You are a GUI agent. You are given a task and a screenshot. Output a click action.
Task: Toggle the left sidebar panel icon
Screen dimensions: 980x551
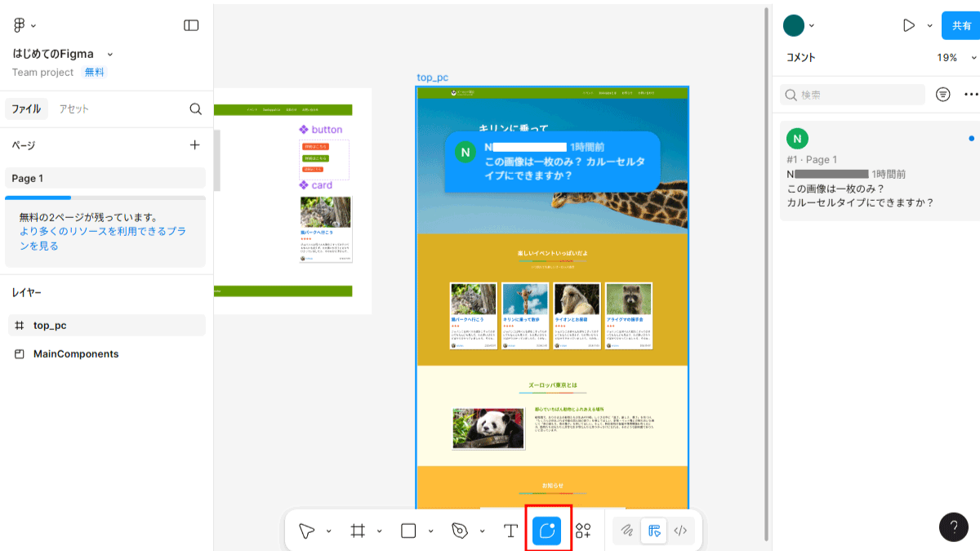click(191, 25)
